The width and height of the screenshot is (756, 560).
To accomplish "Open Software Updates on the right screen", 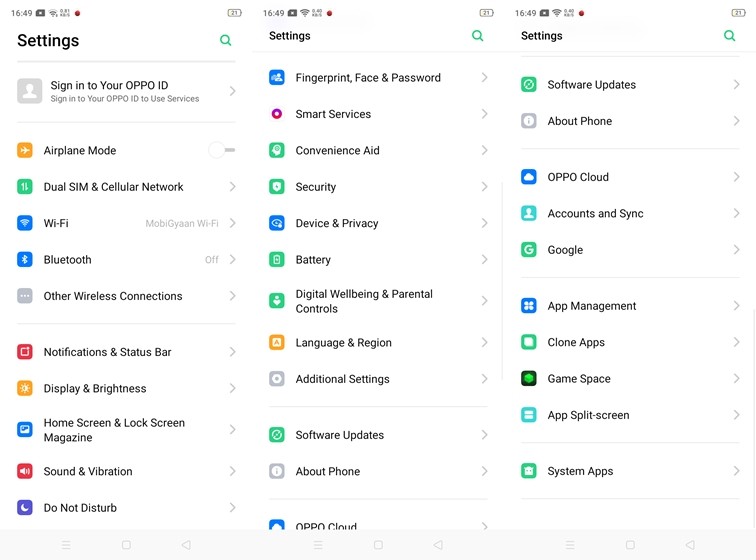I will 630,84.
